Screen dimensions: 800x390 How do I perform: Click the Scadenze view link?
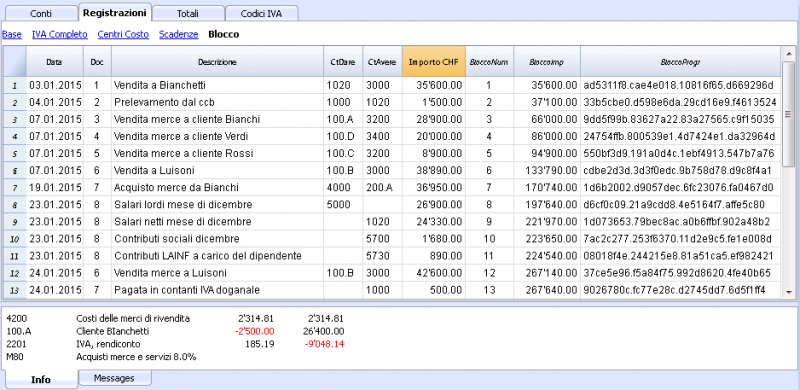(x=179, y=35)
